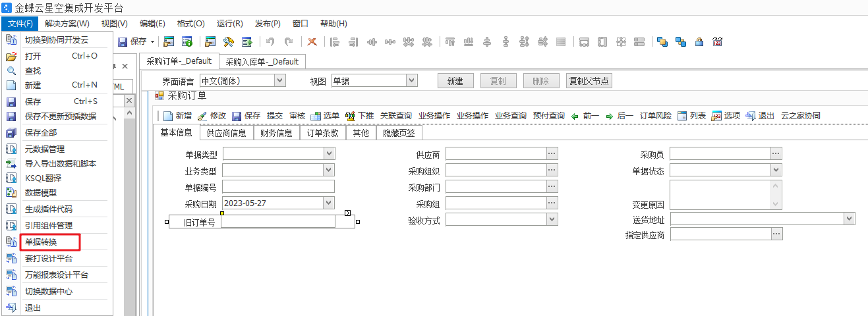Open the 视图 单据 dropdown
The height and width of the screenshot is (316, 868).
coord(412,80)
